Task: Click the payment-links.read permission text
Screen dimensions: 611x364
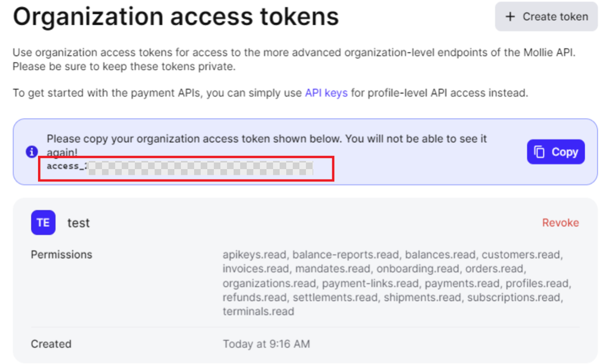Action: (371, 283)
